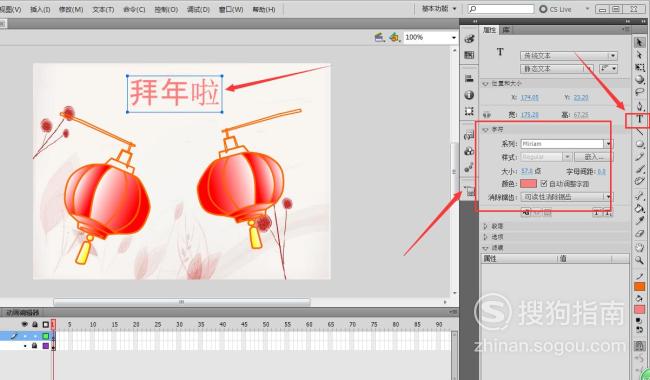Viewport: 650px width, 380px height.
Task: Toggle show all layers as outlines
Action: (46, 324)
